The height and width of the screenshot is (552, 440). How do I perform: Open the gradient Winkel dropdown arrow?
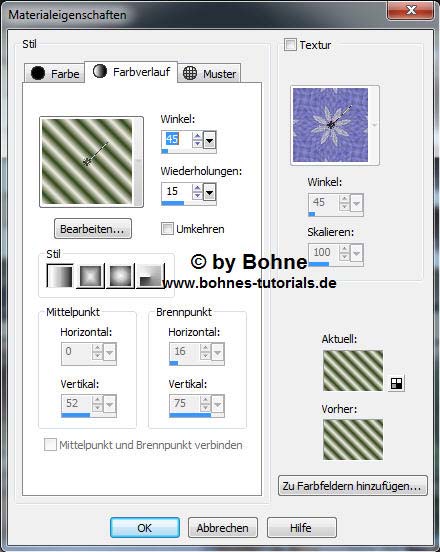click(x=209, y=141)
